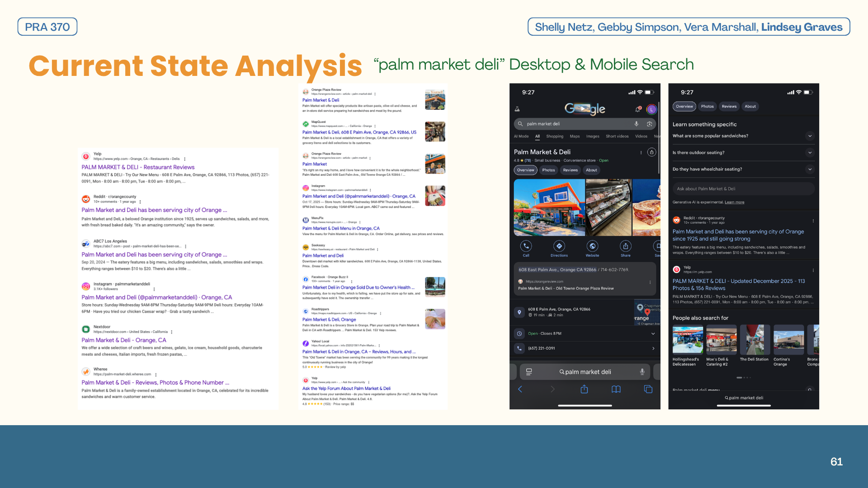This screenshot has height=488, width=868.
Task: Tap the round share icon beside Palm Market & Deli heading
Action: point(651,152)
